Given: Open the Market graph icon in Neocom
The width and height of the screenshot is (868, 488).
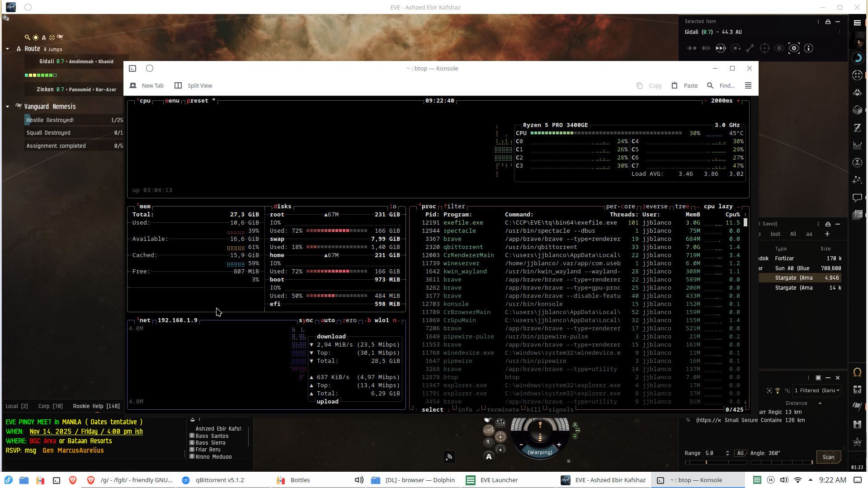Looking at the screenshot, I should [x=857, y=145].
